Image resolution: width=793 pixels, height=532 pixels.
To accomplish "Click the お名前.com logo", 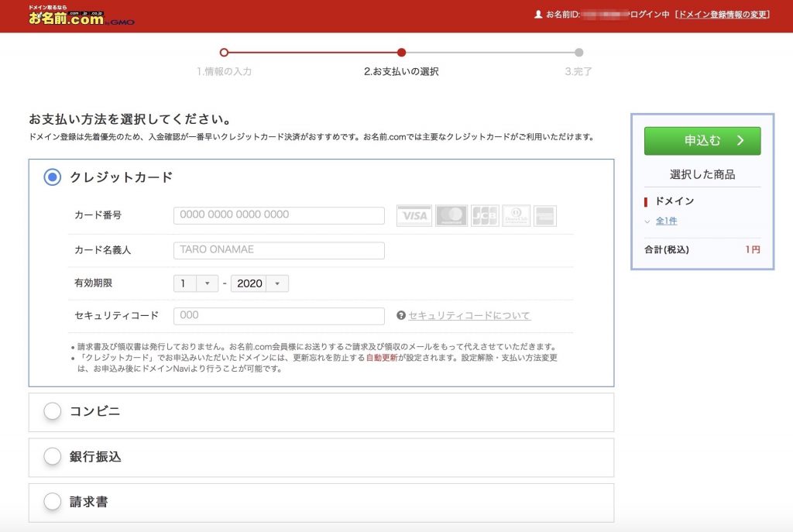I will click(x=67, y=16).
